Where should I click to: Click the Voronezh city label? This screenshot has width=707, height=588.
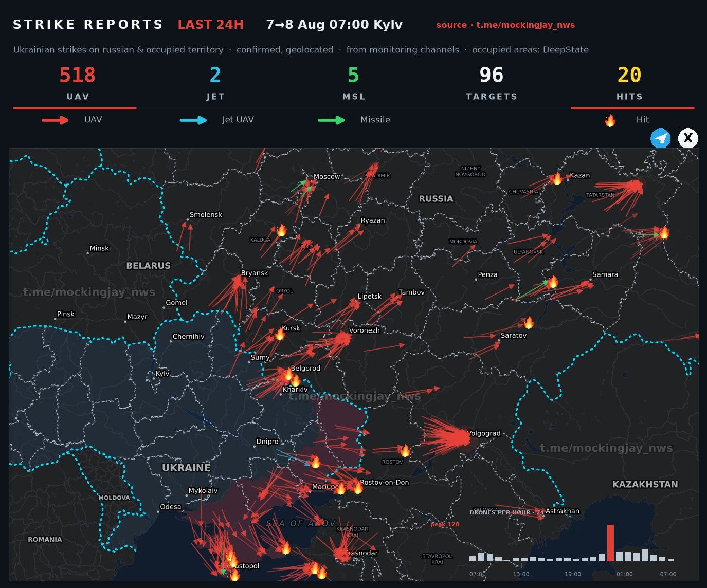coord(365,330)
